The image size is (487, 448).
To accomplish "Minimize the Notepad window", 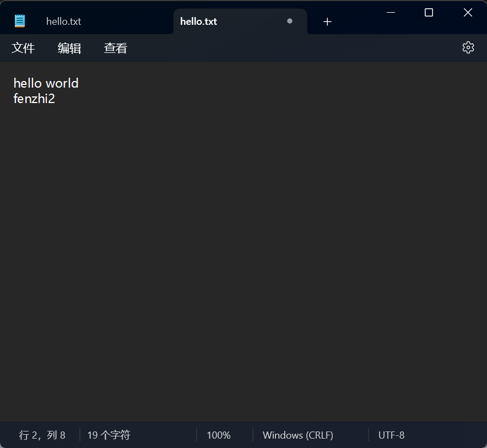I will click(391, 13).
